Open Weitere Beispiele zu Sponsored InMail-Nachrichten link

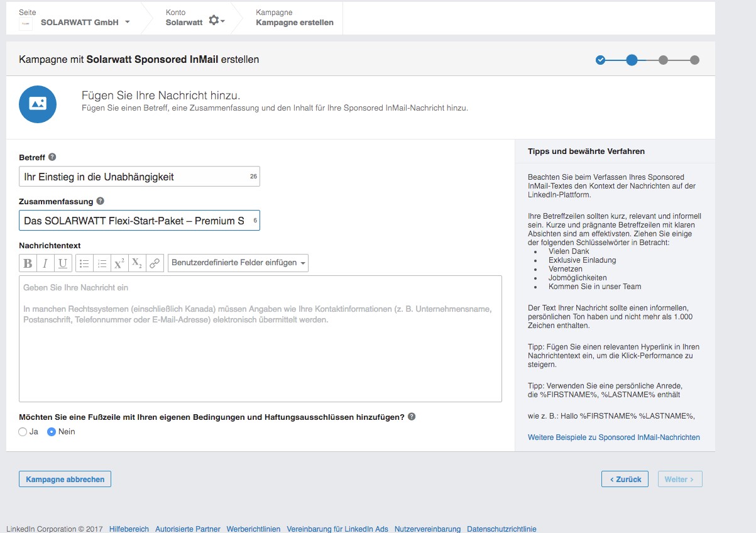[x=614, y=437]
